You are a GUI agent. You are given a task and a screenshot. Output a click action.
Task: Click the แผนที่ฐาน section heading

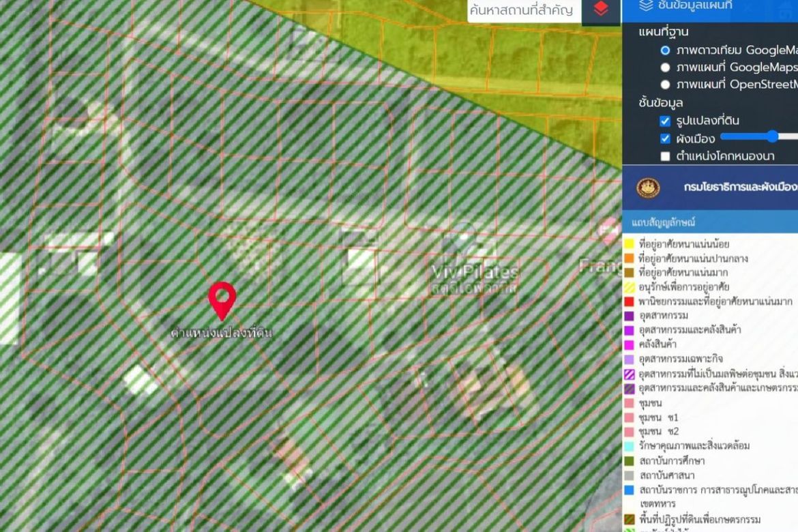click(x=663, y=32)
